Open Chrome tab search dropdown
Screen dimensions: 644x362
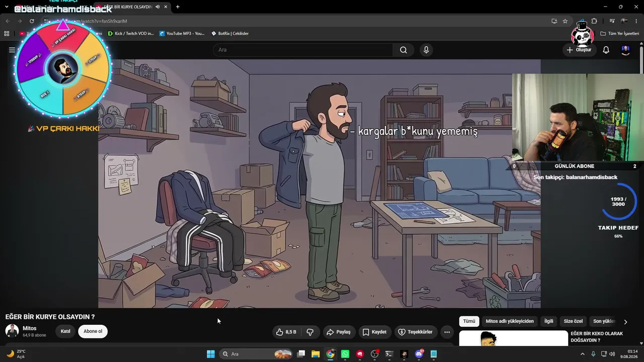coord(7,7)
